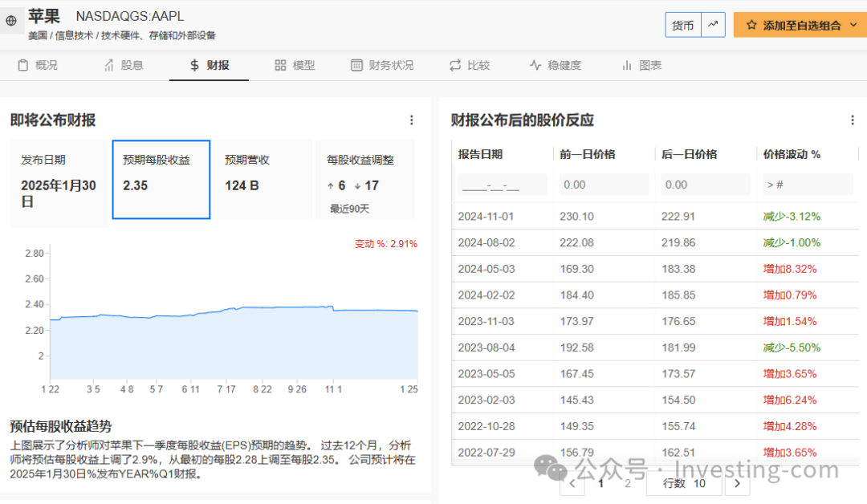The image size is (867, 504).
Task: Sort by 价格波动 % column header
Action: point(792,154)
